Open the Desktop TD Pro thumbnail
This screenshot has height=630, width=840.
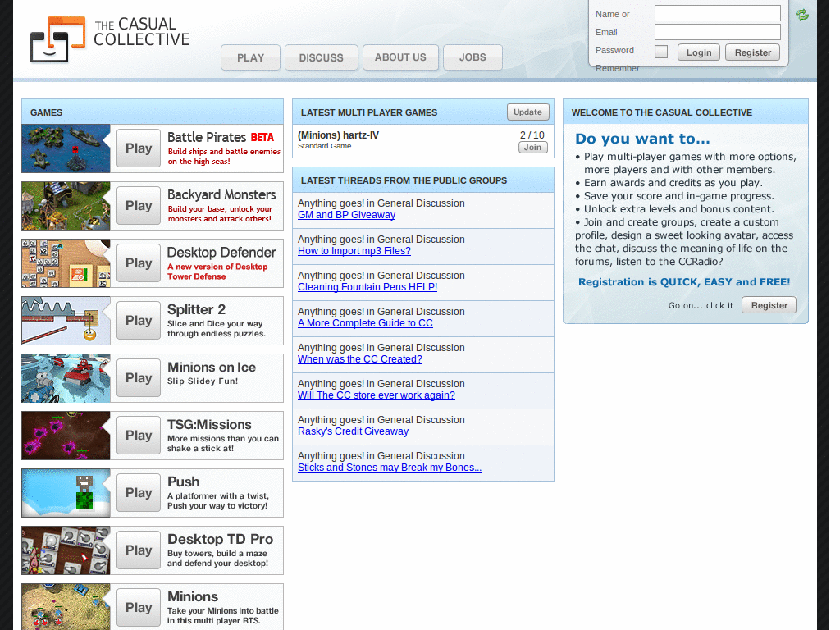pyautogui.click(x=66, y=550)
